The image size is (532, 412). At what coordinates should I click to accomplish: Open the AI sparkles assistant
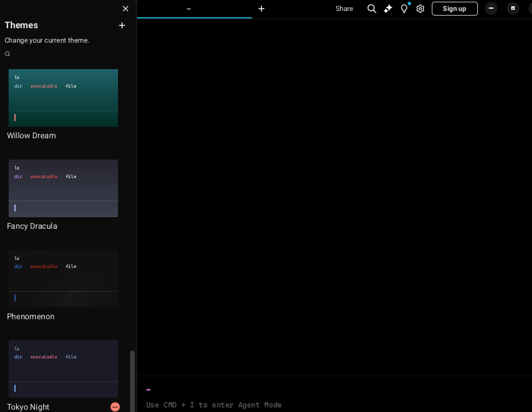click(x=388, y=9)
